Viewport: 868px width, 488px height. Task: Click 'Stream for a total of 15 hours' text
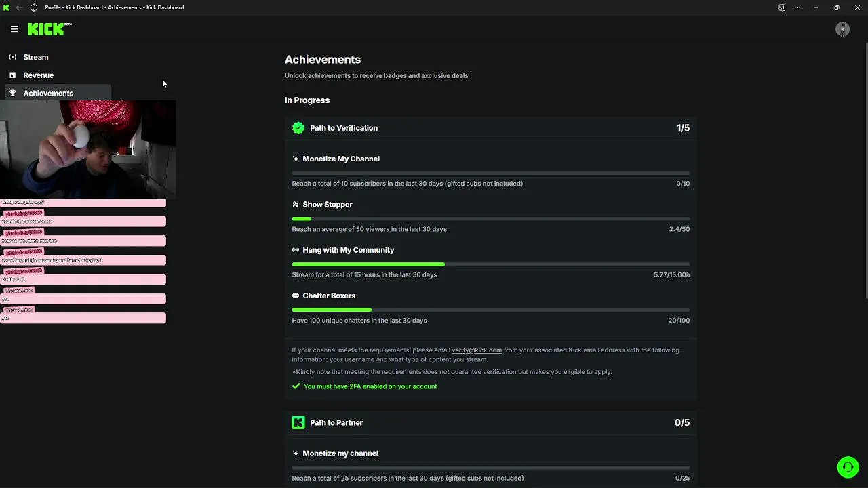click(x=365, y=275)
